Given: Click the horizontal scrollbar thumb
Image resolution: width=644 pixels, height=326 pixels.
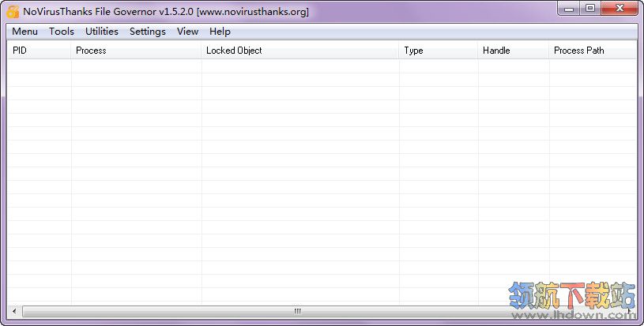Looking at the screenshot, I should point(298,311).
